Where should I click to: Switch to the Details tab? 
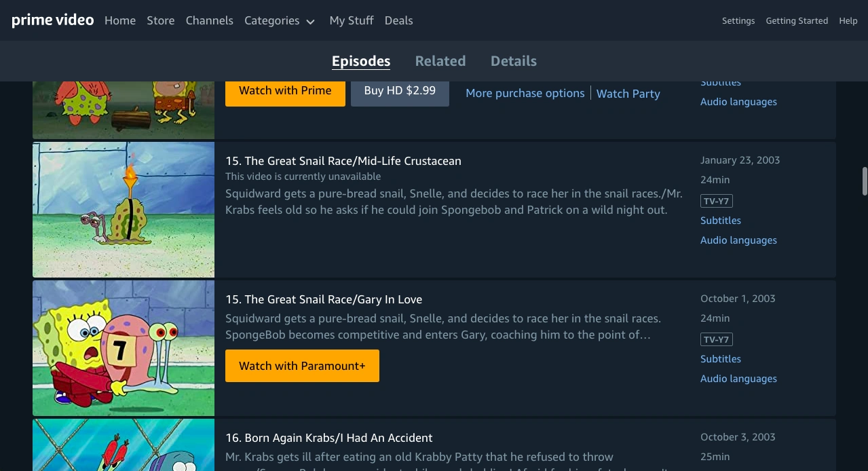click(x=514, y=61)
